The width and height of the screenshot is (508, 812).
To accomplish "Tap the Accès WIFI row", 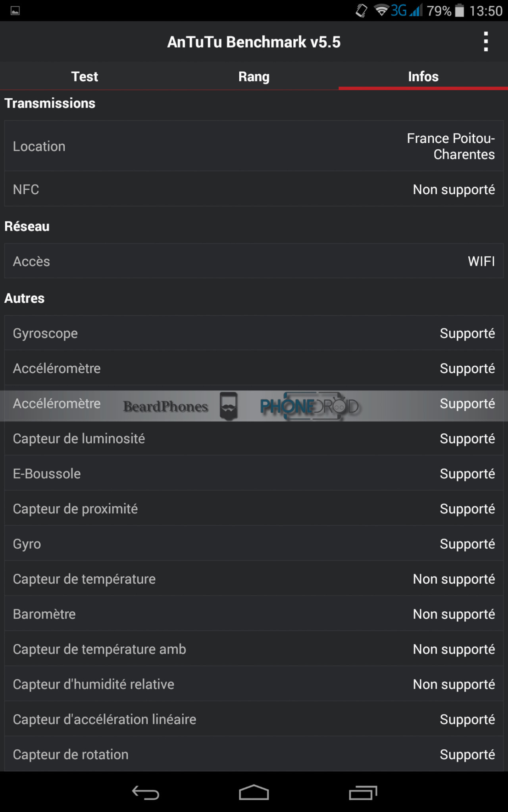I will [254, 261].
